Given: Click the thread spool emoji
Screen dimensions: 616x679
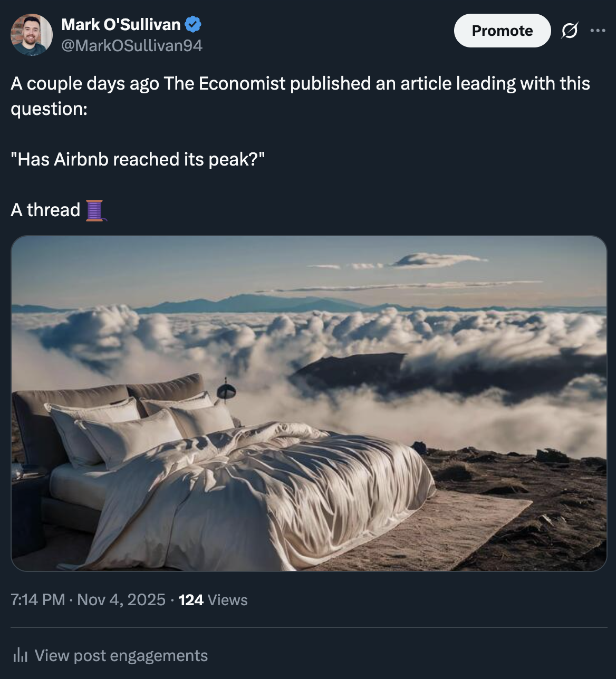Looking at the screenshot, I should point(95,210).
